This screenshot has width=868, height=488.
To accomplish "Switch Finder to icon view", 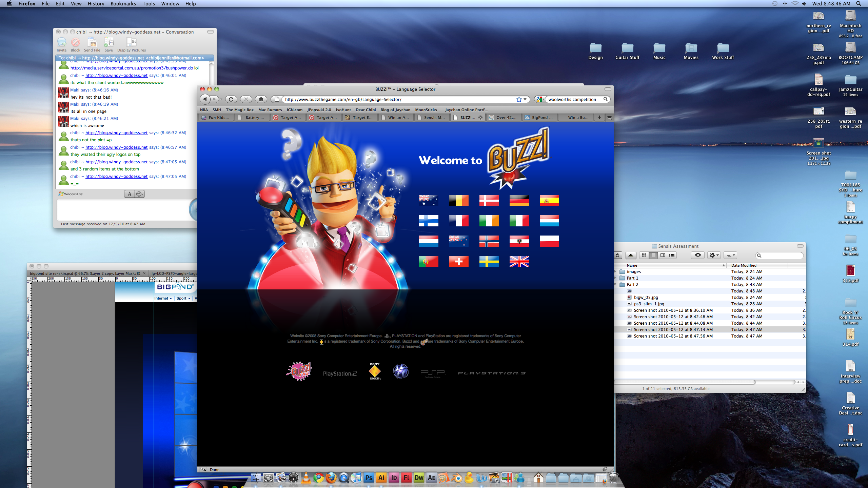I will (x=644, y=255).
